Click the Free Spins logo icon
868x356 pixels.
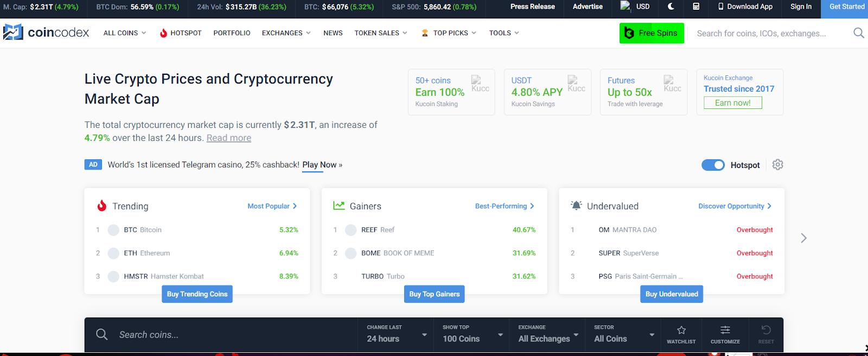coord(629,33)
